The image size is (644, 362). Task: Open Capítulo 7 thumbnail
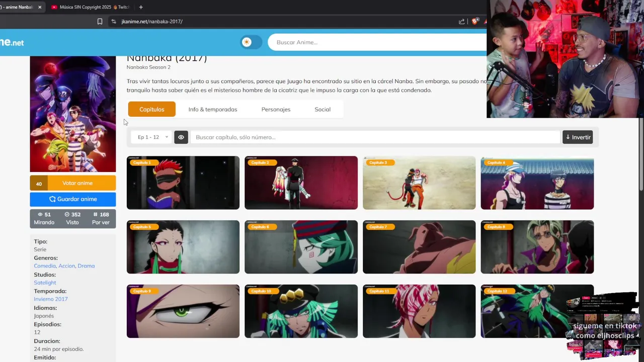[419, 247]
